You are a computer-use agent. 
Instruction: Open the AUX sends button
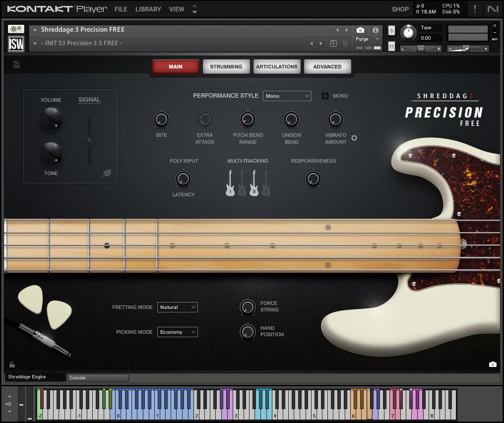point(495,39)
